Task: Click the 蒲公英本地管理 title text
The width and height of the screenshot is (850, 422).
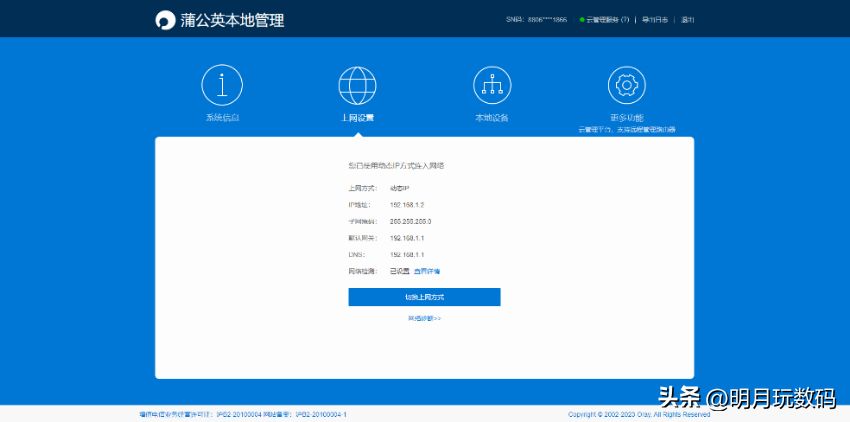Action: (x=233, y=20)
